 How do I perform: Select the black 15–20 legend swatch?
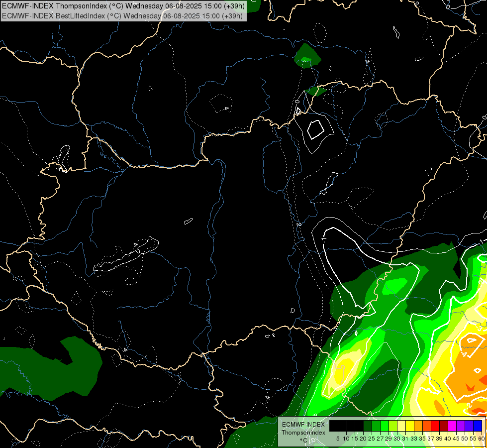359,426
